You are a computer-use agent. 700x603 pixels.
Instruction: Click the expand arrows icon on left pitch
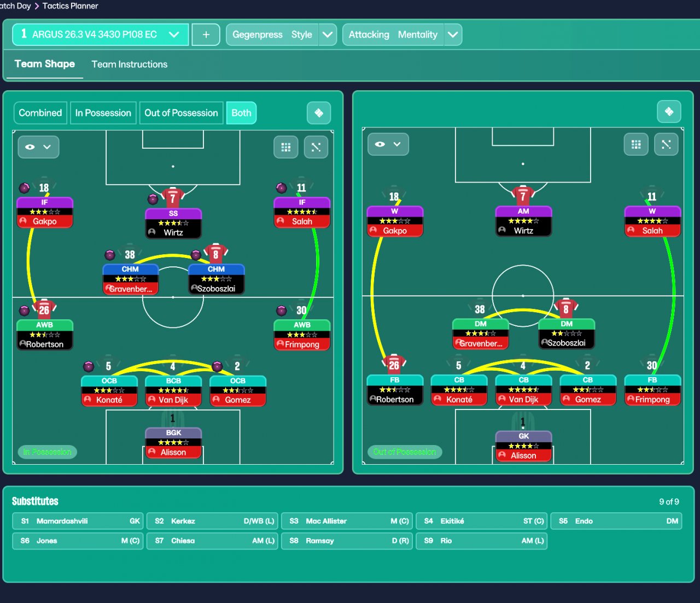316,147
